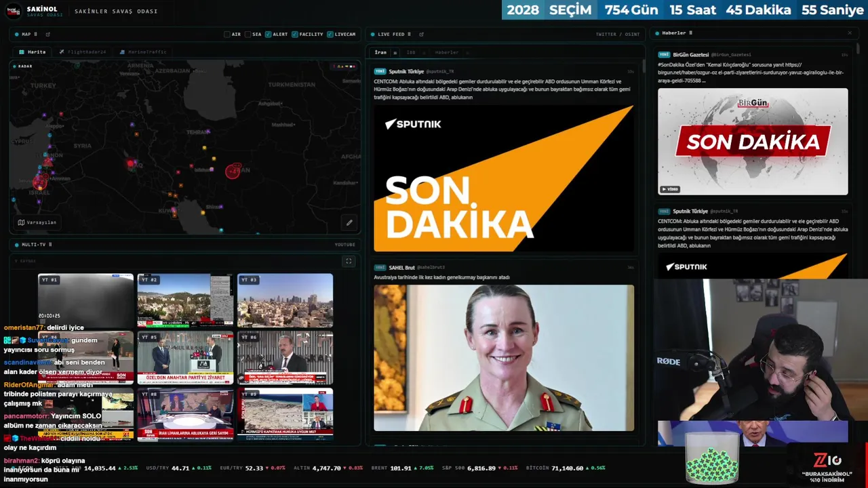Click the LIVE FEED panel drag handle
The height and width of the screenshot is (488, 868).
409,34
